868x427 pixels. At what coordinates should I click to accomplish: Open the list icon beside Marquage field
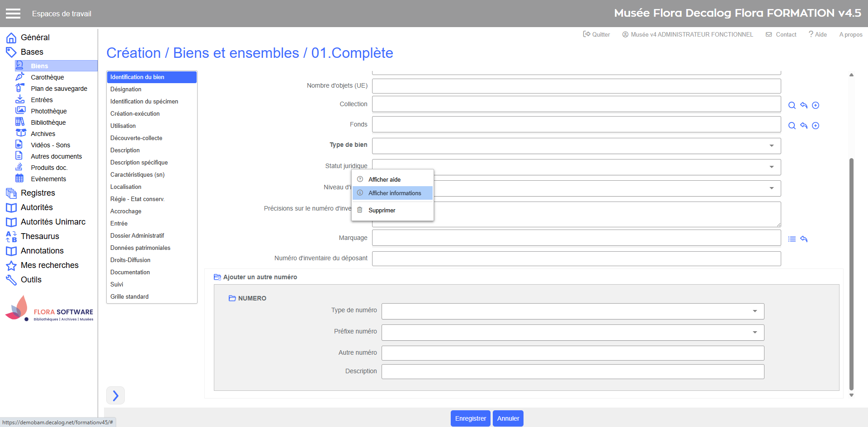click(x=792, y=239)
